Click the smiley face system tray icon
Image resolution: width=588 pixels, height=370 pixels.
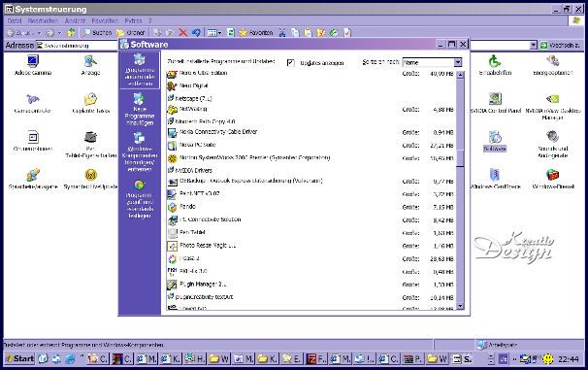(548, 359)
